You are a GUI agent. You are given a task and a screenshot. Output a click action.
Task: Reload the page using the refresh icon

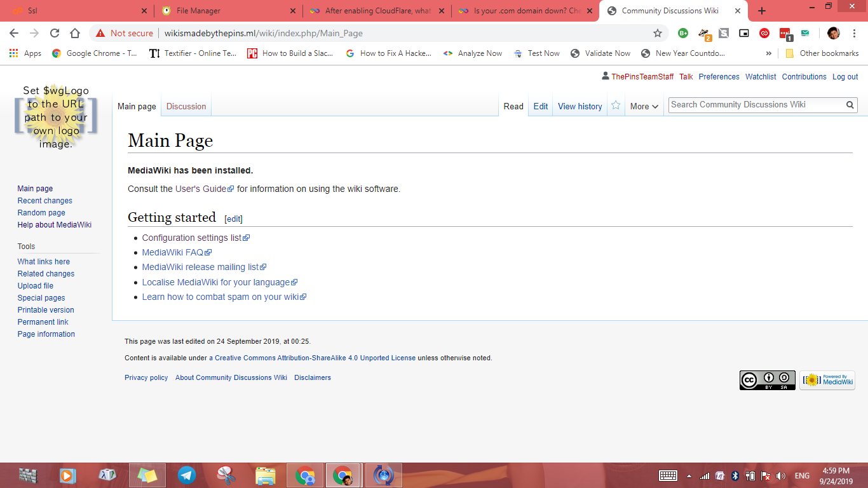[55, 33]
